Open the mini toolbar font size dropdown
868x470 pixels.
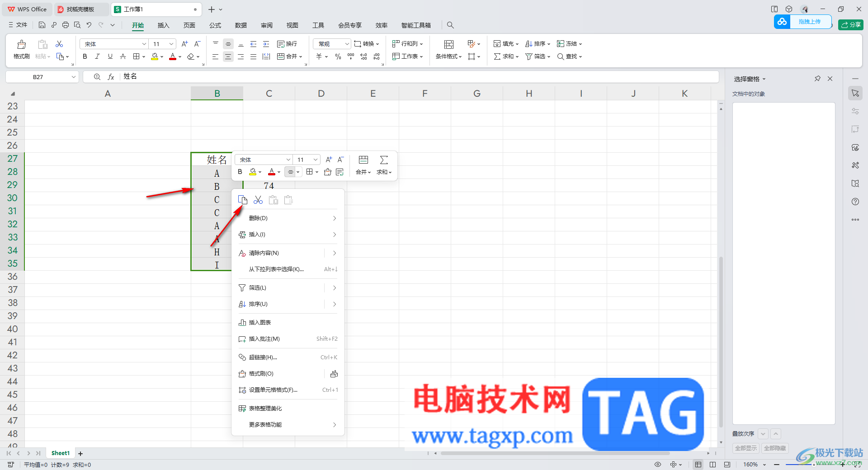click(315, 160)
